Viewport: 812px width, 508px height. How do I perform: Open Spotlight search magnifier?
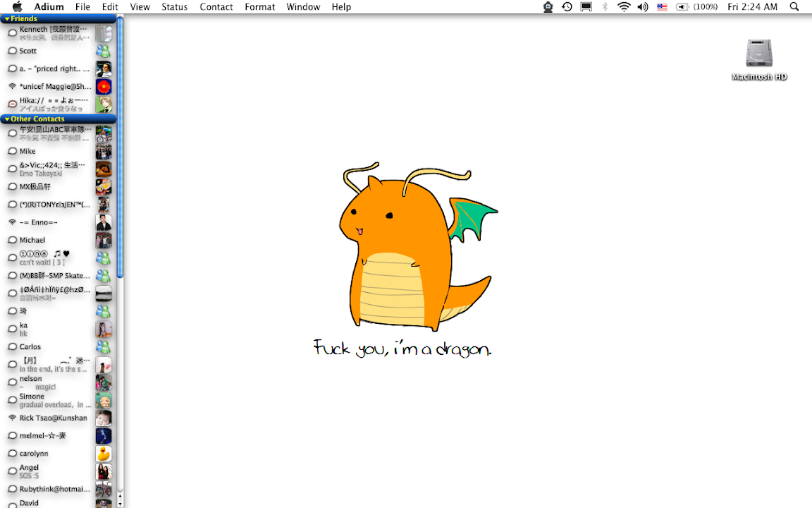pyautogui.click(x=794, y=7)
